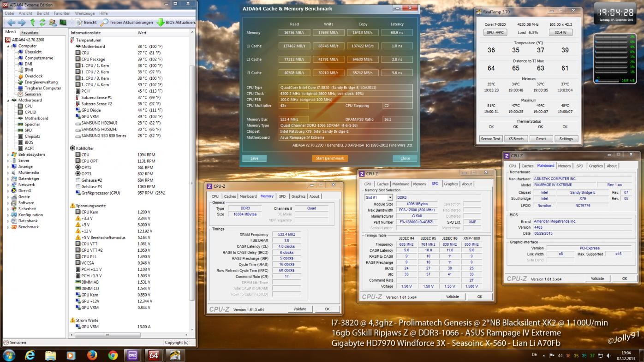
Task: Select Übersicht under Computer
Action: point(33,52)
